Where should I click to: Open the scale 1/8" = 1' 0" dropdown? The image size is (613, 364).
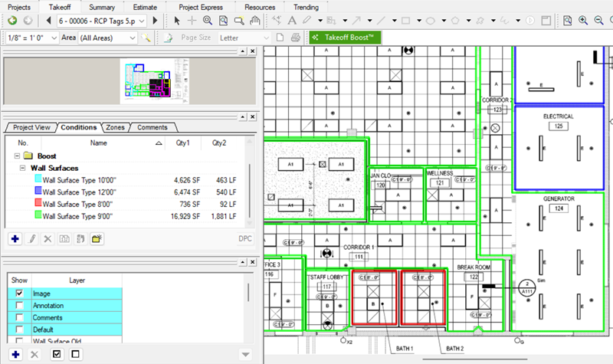click(32, 38)
